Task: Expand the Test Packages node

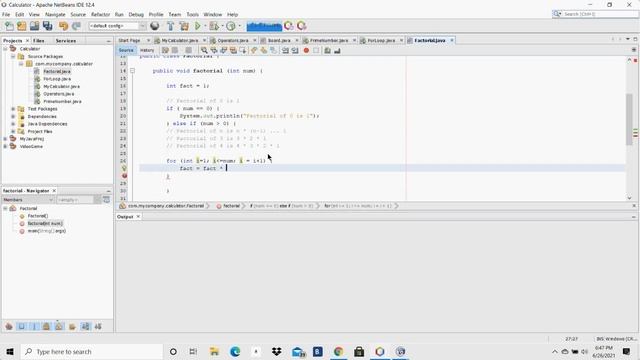Action: (13, 109)
